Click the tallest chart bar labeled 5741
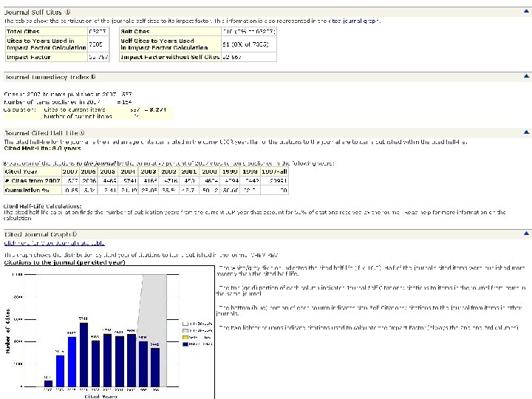Screen dimensions: 532x399 tap(83, 355)
